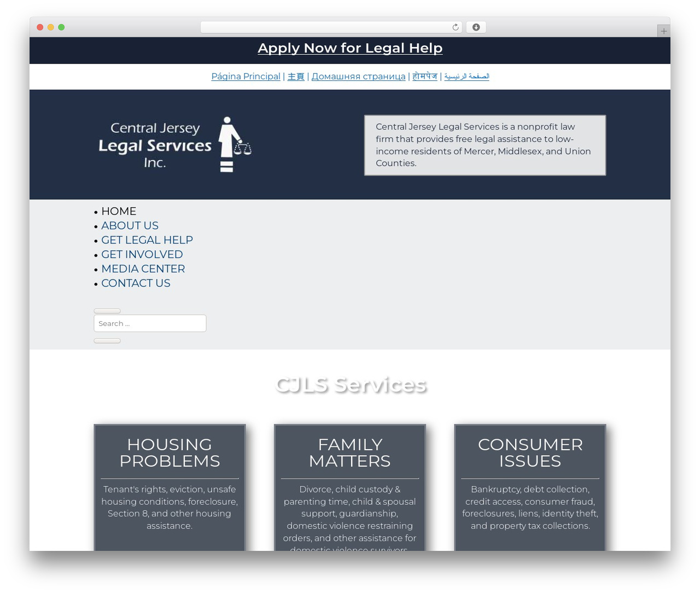700x593 pixels.
Task: Open the FAMILY MATTERS service card
Action: pyautogui.click(x=350, y=487)
